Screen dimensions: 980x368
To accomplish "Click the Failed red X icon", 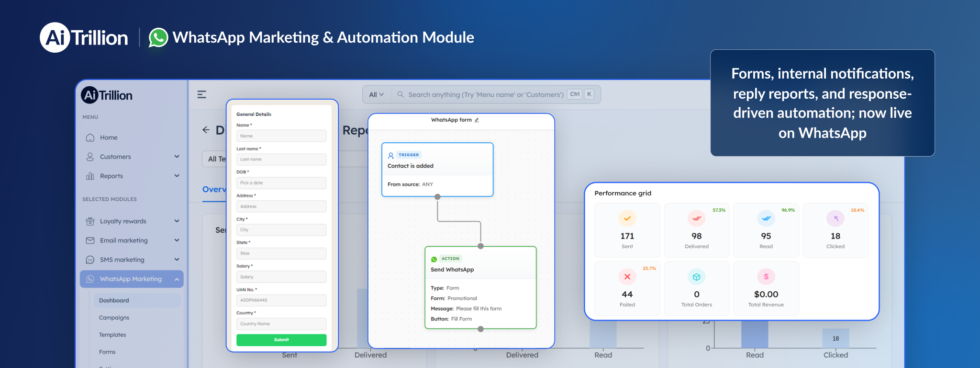I will (627, 276).
